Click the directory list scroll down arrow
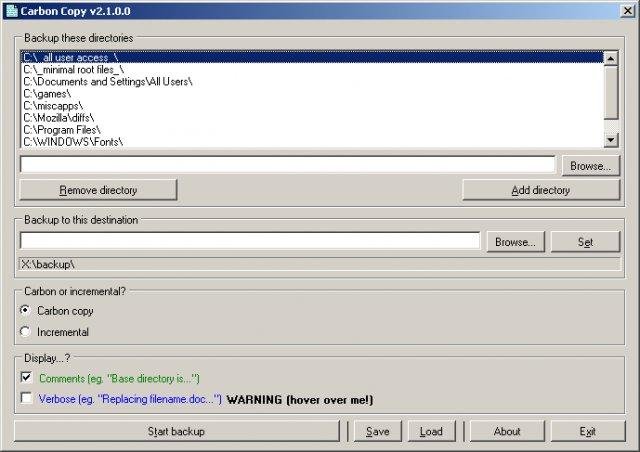 click(611, 140)
